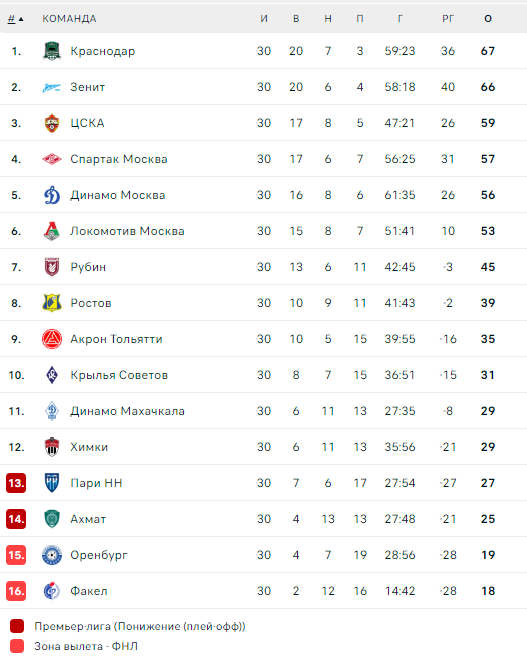Click the 13. position badge for Пари НН
The height and width of the screenshot is (663, 527).
(16, 483)
